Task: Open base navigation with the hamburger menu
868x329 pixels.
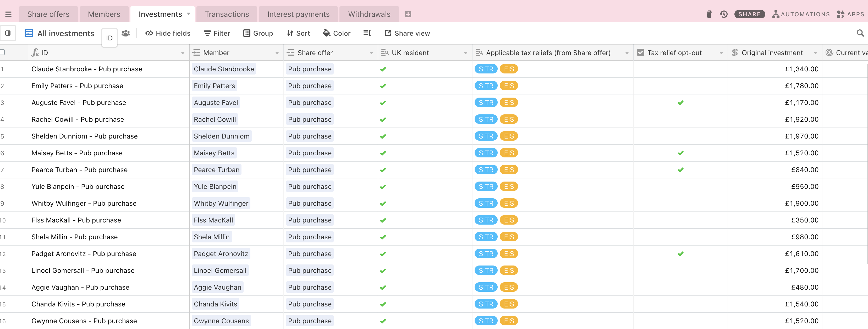Action: (8, 14)
